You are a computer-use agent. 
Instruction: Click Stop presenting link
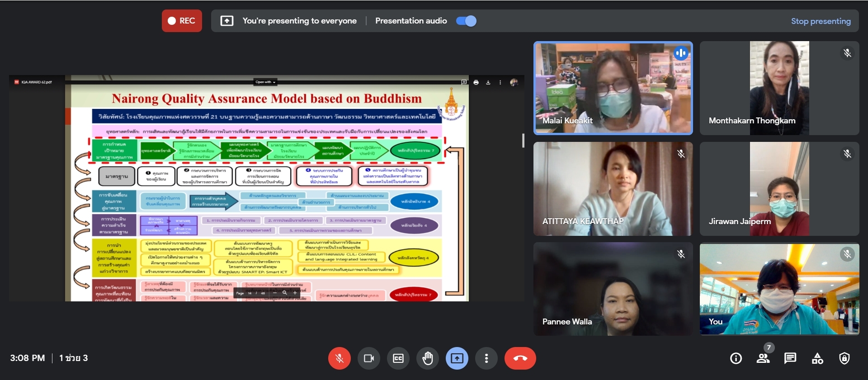pyautogui.click(x=821, y=21)
